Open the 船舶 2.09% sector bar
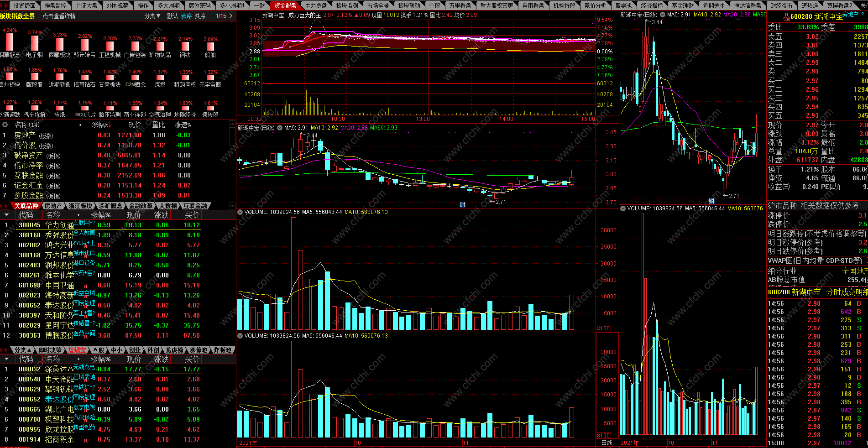The height and width of the screenshot is (448, 868). pyautogui.click(x=210, y=47)
